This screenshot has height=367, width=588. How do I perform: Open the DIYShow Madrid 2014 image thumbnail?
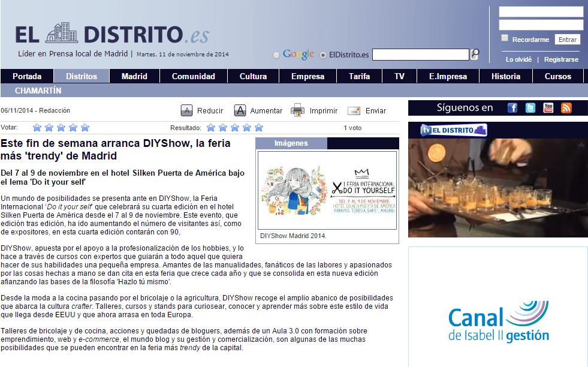click(328, 189)
